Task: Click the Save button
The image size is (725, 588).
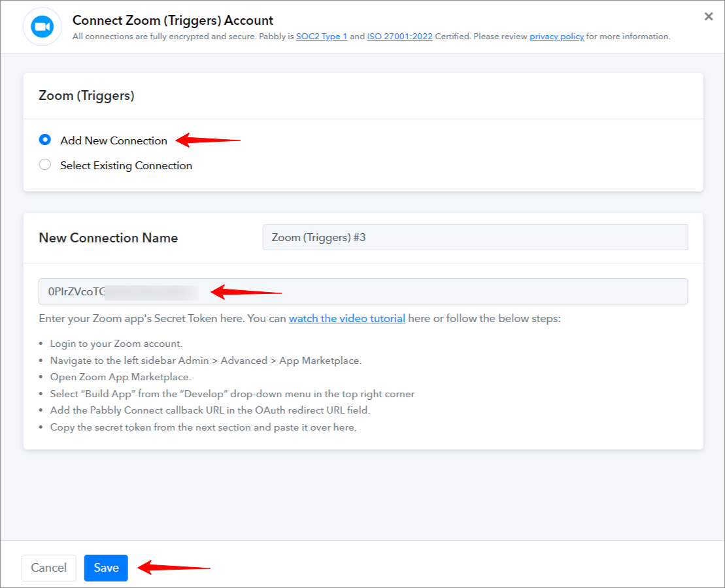Action: (106, 568)
